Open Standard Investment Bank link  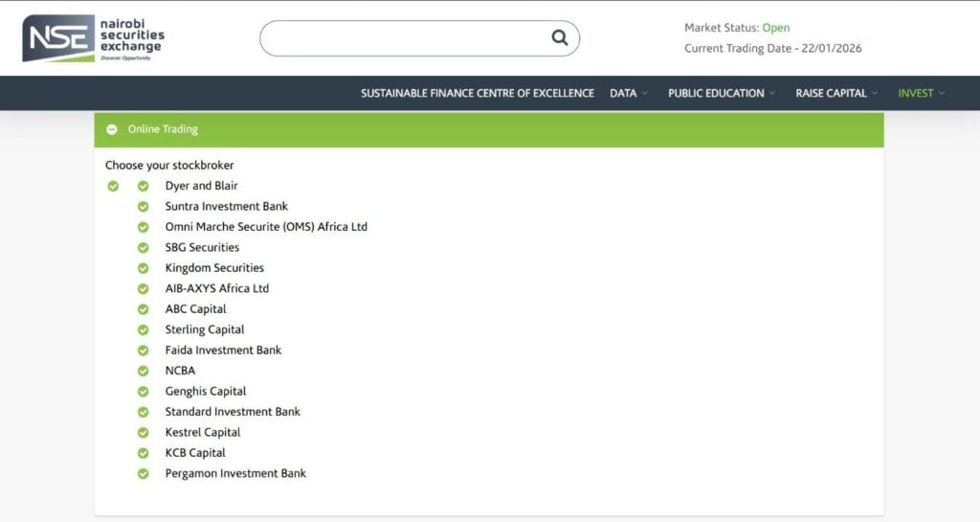tap(233, 412)
